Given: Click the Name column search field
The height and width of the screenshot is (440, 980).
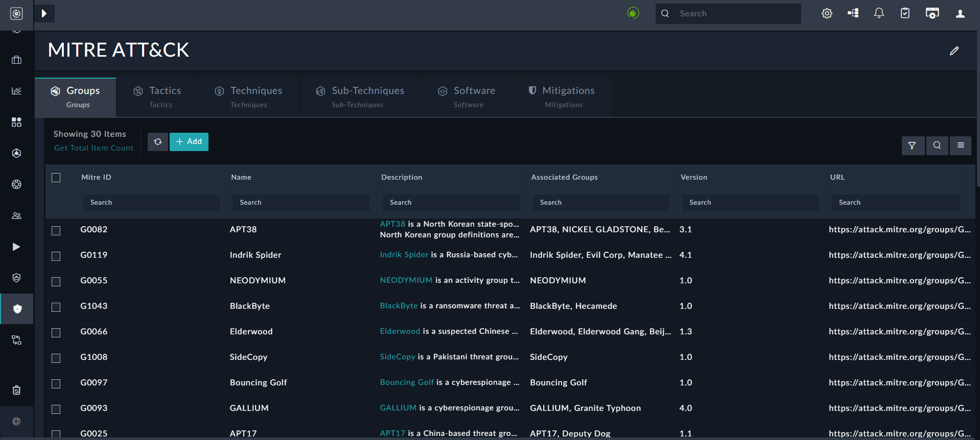Looking at the screenshot, I should (x=301, y=203).
